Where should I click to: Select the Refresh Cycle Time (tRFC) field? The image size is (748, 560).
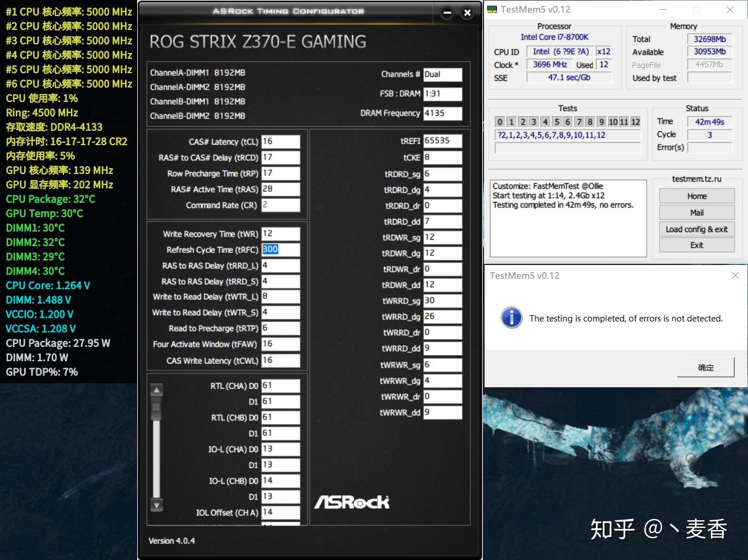pyautogui.click(x=281, y=249)
